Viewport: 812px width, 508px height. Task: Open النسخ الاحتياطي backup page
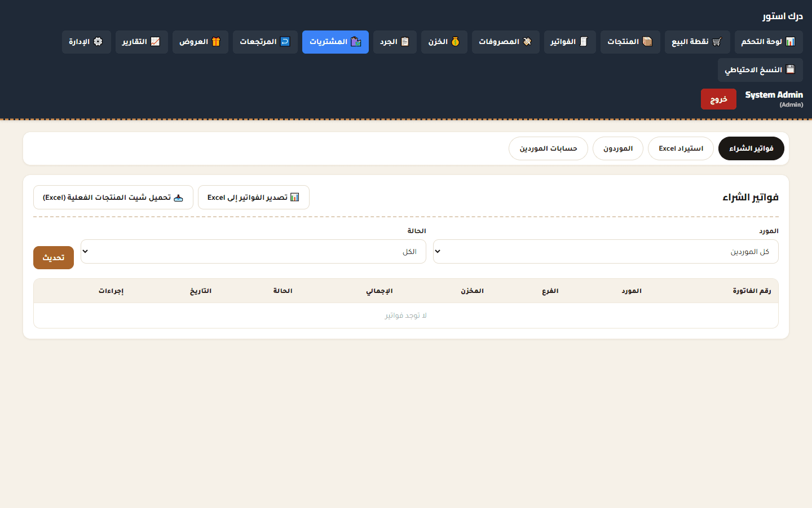coord(760,70)
